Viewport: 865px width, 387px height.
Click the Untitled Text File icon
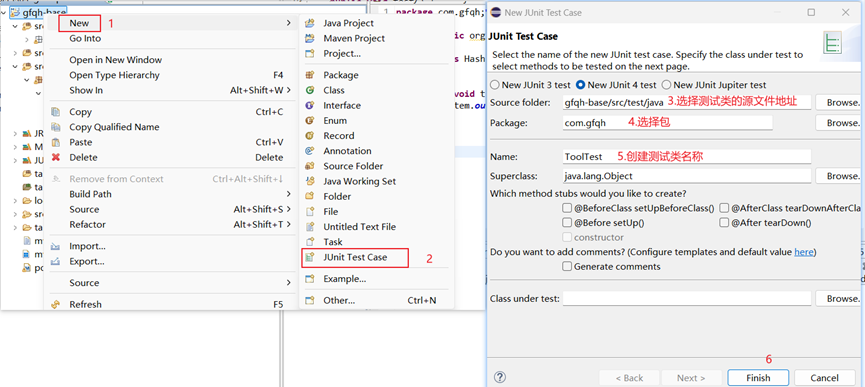[310, 227]
